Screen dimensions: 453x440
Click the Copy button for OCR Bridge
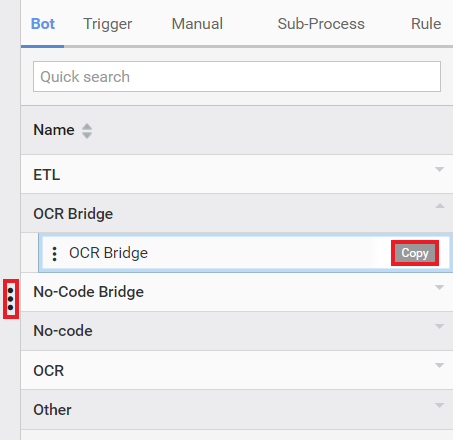pos(415,253)
